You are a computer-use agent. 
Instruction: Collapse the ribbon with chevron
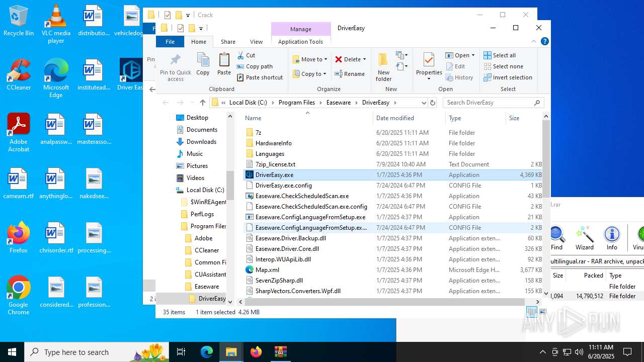534,41
